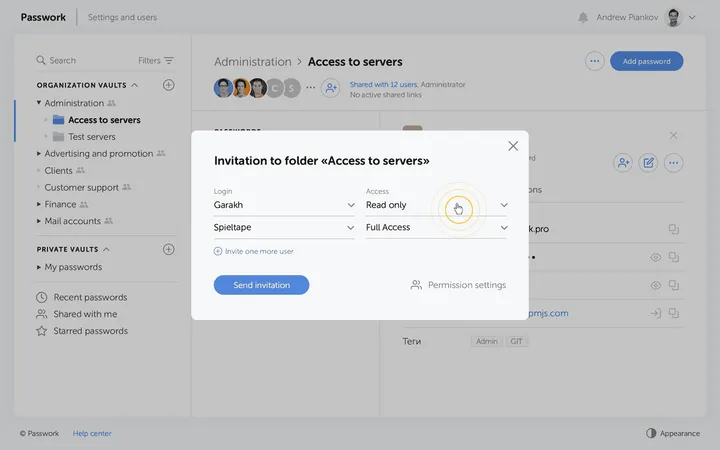720x450 pixels.
Task: Open the folder more-options button beside Add password
Action: click(595, 61)
